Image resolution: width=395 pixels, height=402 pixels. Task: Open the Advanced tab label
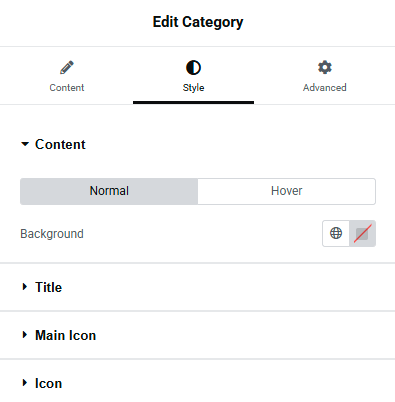tap(325, 88)
